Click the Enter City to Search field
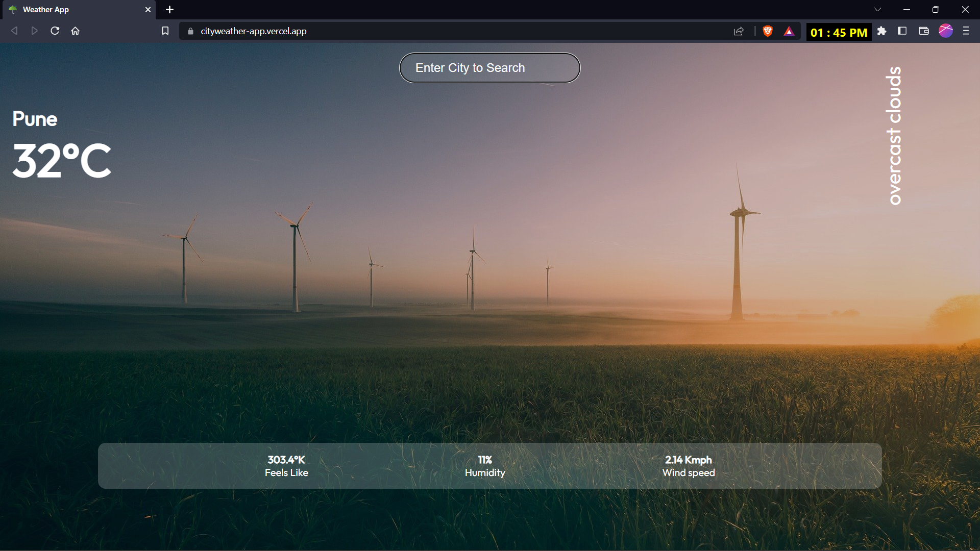Viewport: 980px width, 551px height. [489, 68]
